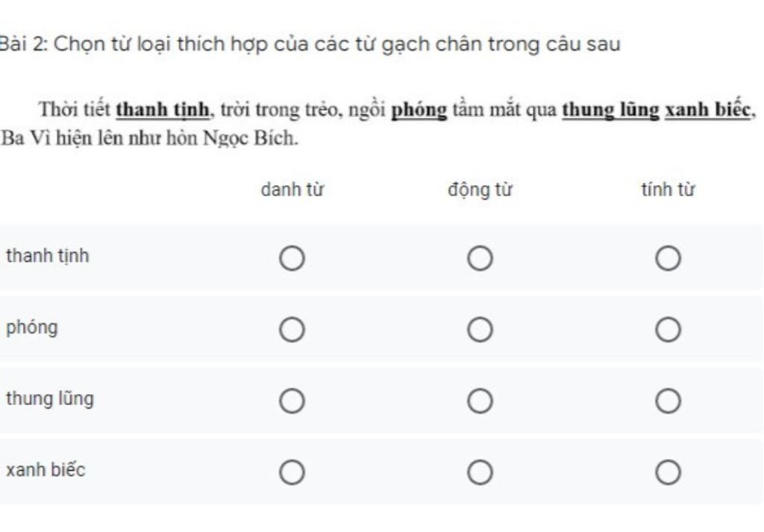Select 'tính từ' for thanh tịnh

coord(668,259)
